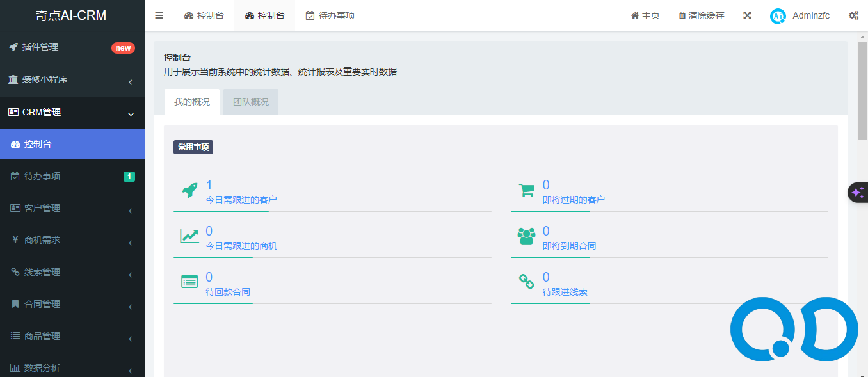The image size is (868, 377).
Task: Expand the 装修小程序 sidebar menu
Action: [x=72, y=80]
